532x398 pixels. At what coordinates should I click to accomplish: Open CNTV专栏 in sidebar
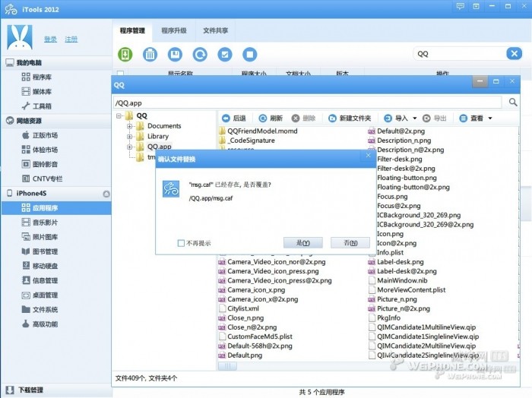tap(42, 178)
